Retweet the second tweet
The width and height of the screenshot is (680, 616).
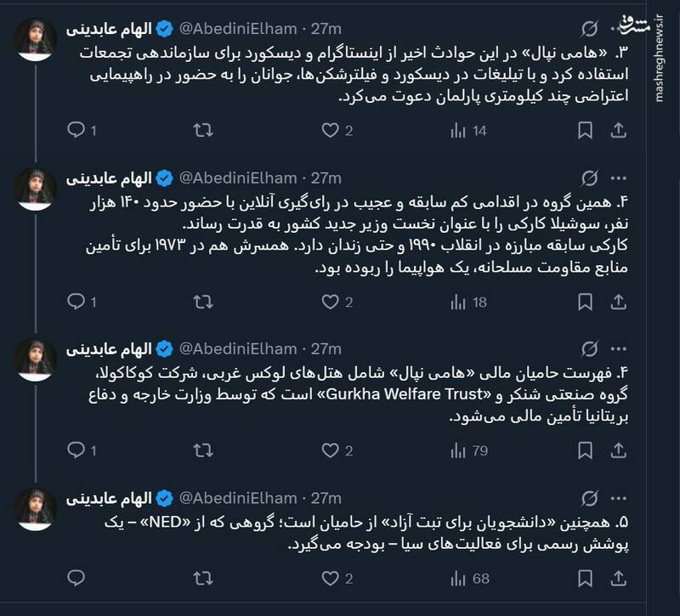click(x=202, y=299)
